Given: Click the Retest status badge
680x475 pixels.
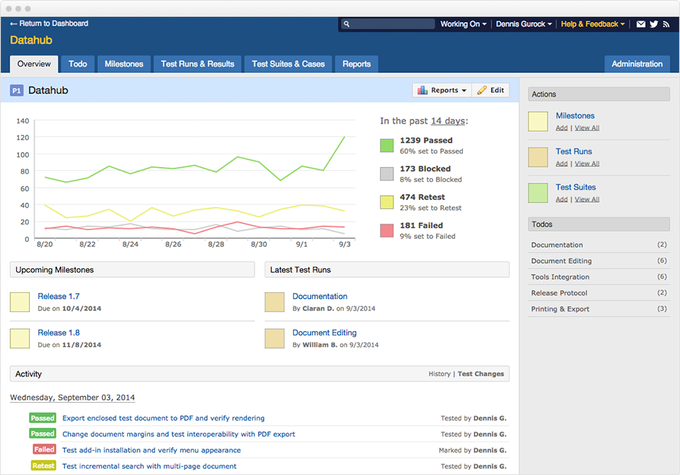Looking at the screenshot, I should click(43, 466).
